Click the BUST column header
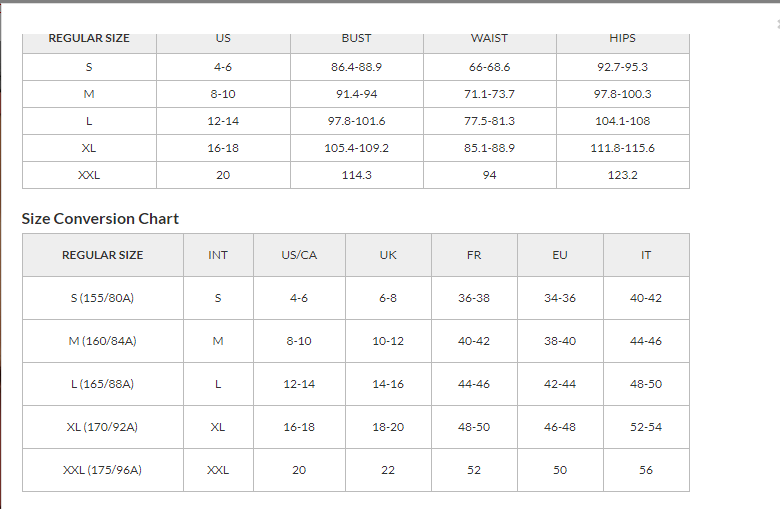Image resolution: width=780 pixels, height=509 pixels. pos(356,38)
